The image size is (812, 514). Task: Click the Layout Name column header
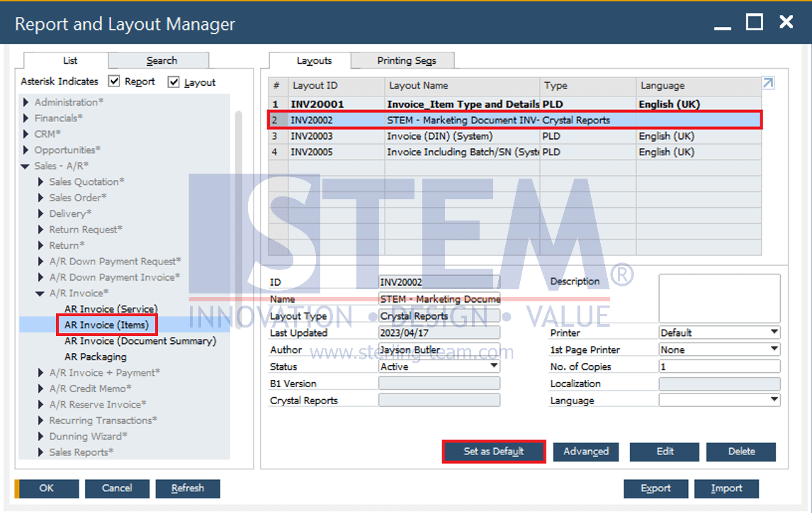pos(462,86)
